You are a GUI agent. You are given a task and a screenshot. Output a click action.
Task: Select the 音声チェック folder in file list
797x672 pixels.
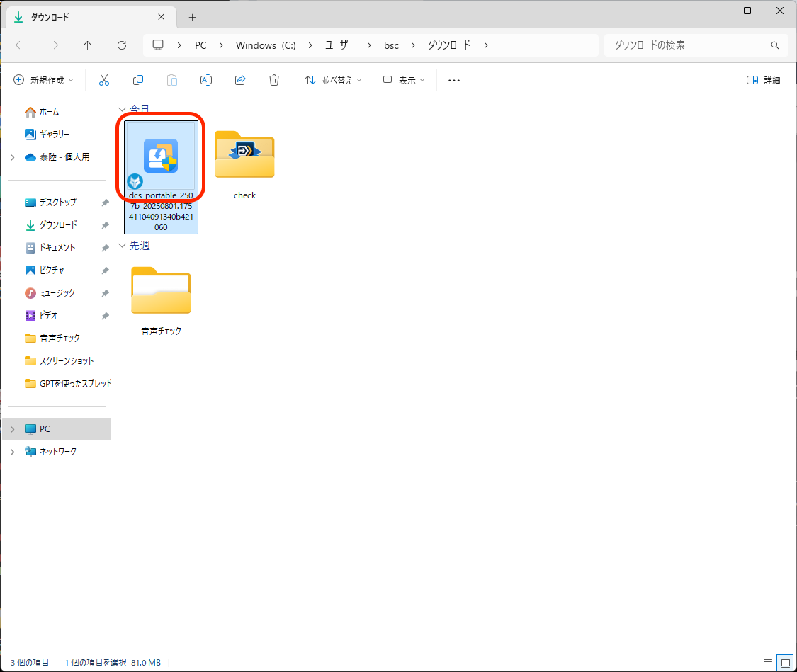161,300
